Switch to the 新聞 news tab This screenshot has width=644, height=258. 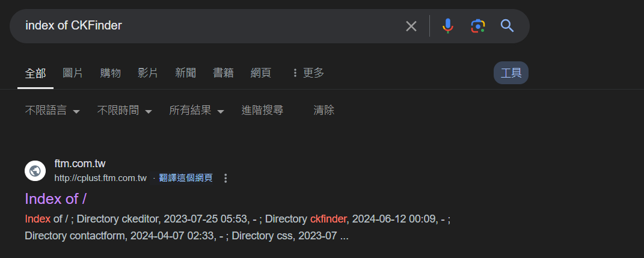coord(186,73)
